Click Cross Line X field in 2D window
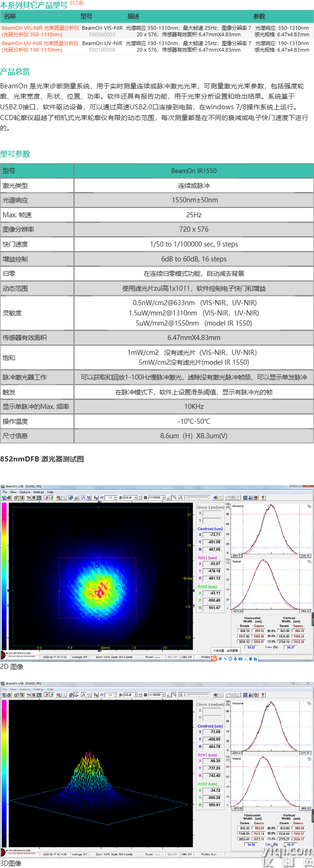This screenshot has width=314, height=868. tap(212, 513)
